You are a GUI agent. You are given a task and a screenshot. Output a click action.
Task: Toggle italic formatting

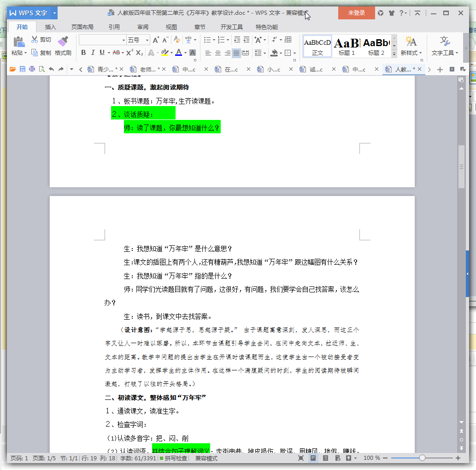click(x=93, y=53)
